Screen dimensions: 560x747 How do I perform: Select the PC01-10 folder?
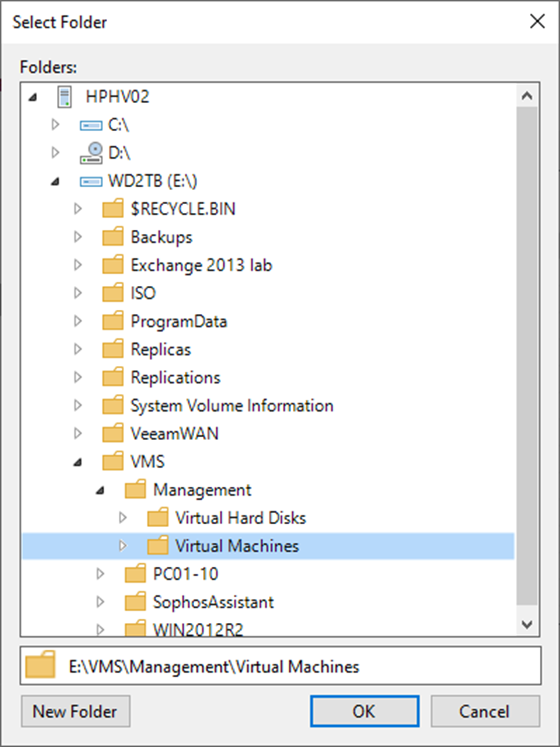pyautogui.click(x=186, y=574)
